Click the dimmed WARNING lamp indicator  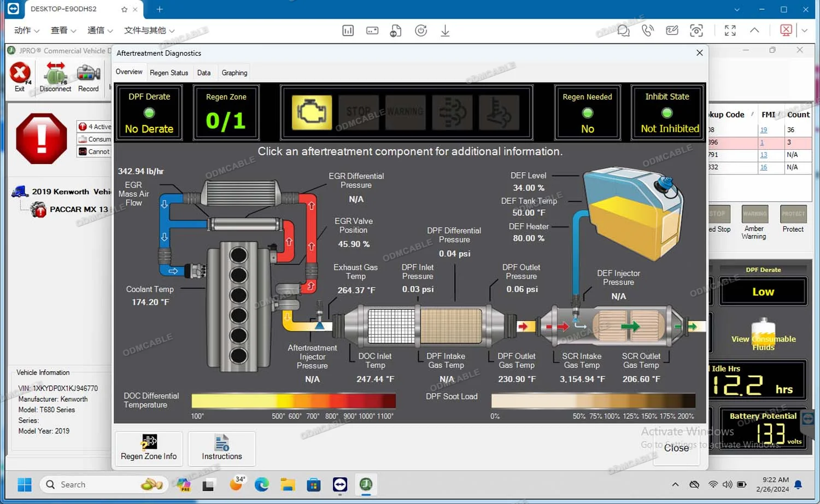coord(405,113)
